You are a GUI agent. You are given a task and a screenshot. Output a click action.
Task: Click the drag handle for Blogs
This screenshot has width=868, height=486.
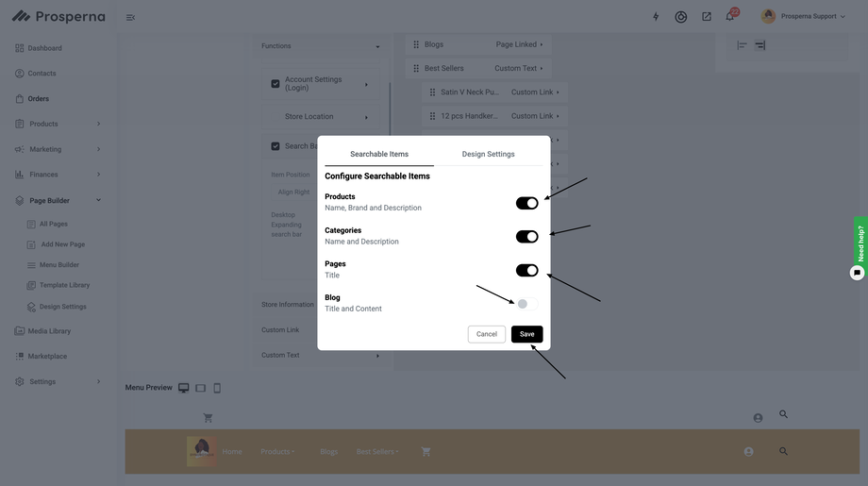point(416,44)
